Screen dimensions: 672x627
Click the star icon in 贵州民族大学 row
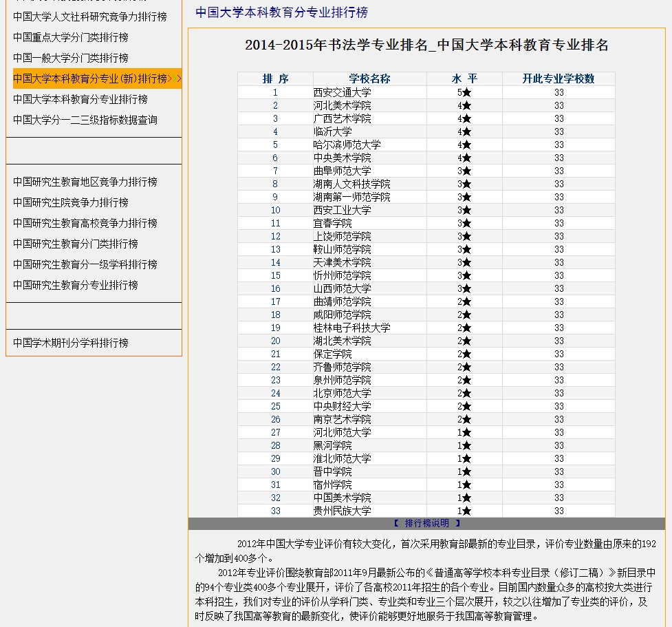[x=466, y=511]
